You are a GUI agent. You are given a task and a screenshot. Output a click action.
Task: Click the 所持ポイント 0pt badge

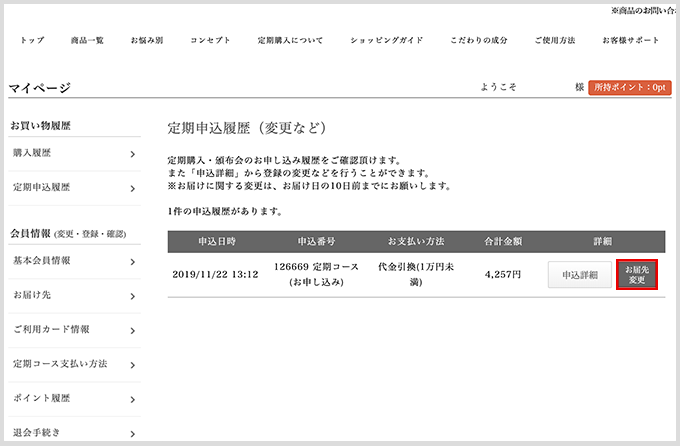[x=630, y=87]
